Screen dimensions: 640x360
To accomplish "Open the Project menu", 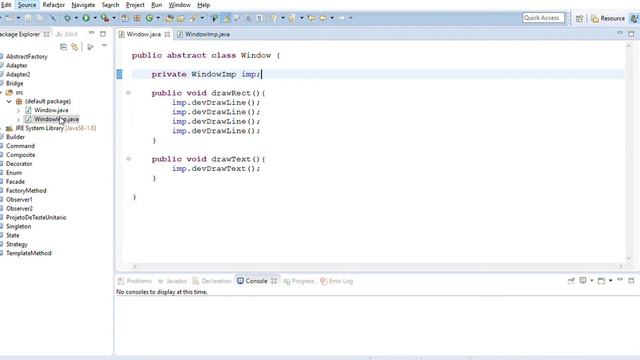I will click(x=135, y=5).
